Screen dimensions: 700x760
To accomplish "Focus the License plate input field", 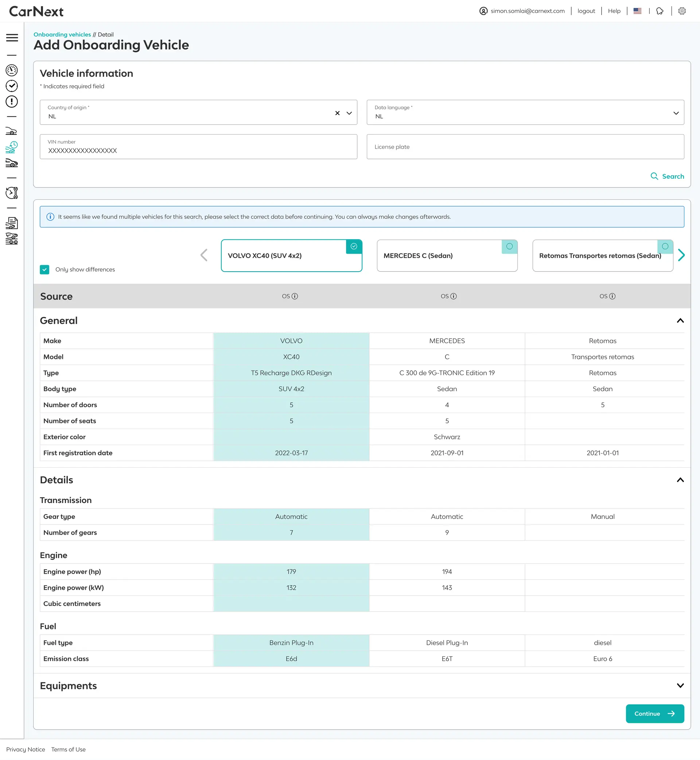I will coord(525,147).
